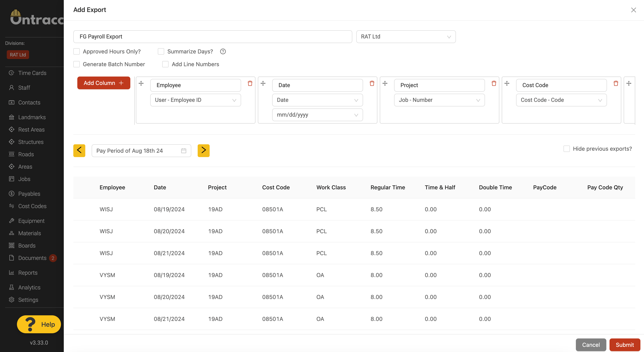Submit the export form
This screenshot has width=644, height=352.
[624, 345]
